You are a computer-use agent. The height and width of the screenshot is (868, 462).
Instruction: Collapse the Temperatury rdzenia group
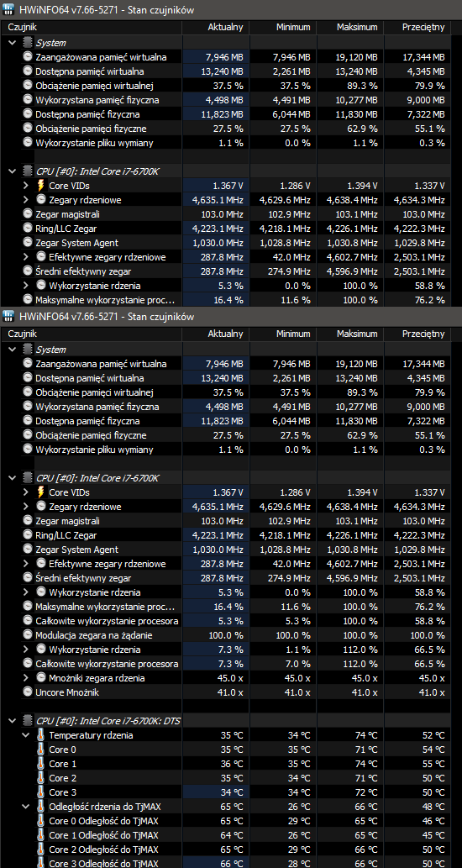(25, 735)
